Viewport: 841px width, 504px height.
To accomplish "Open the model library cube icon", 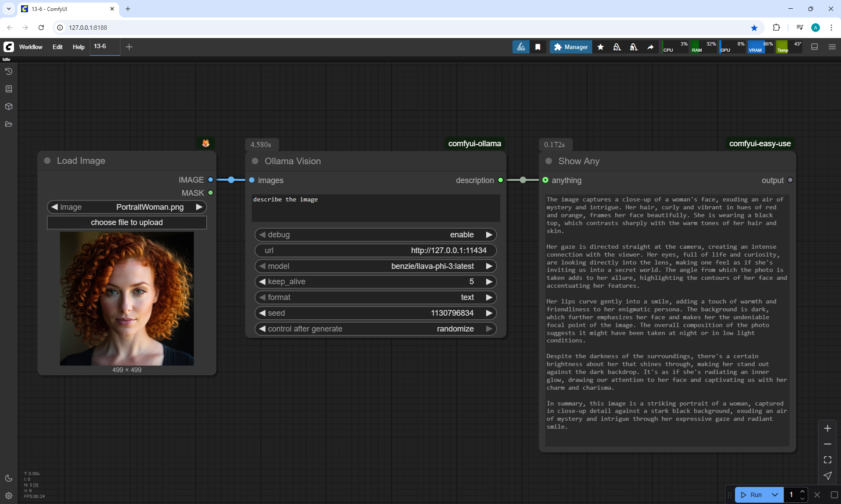I will pos(8,106).
